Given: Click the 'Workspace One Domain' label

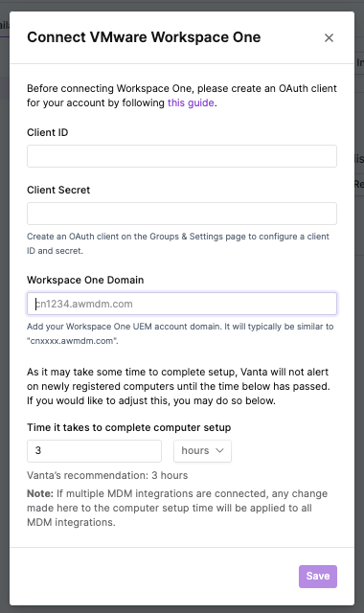Looking at the screenshot, I should click(x=85, y=280).
